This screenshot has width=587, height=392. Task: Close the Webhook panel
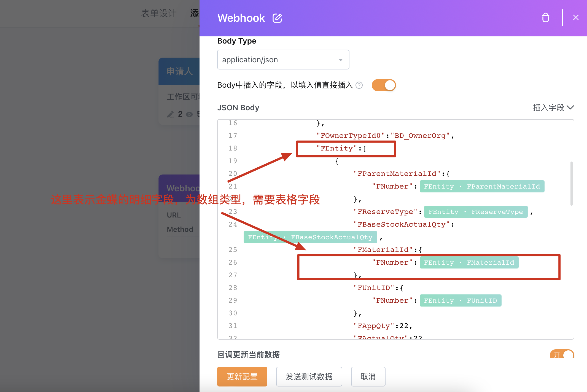[x=576, y=18]
